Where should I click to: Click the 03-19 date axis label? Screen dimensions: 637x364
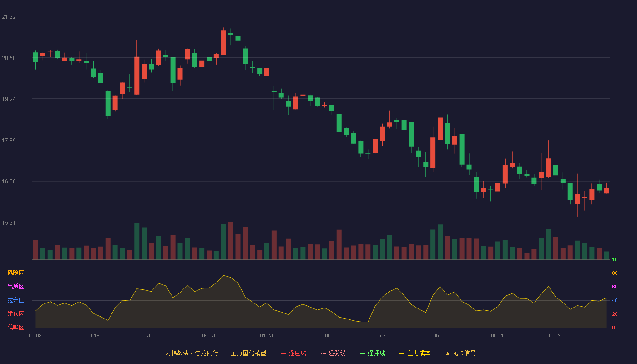tap(93, 335)
